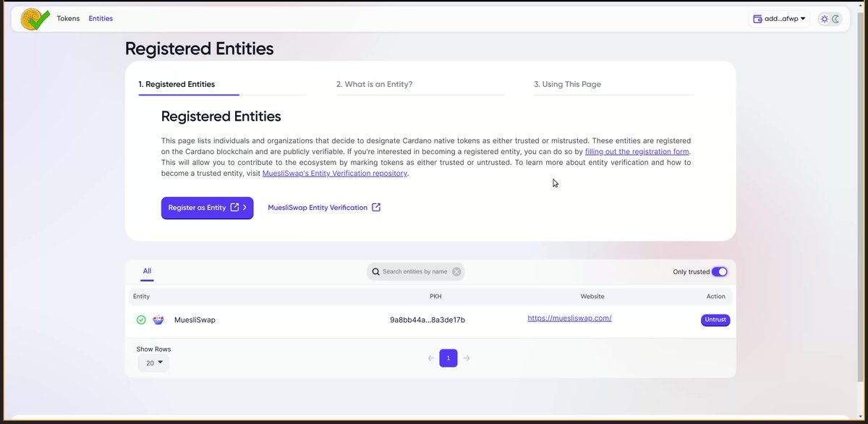Image resolution: width=868 pixels, height=424 pixels.
Task: Click the wallet icon beside add...afwp
Action: [x=757, y=19]
